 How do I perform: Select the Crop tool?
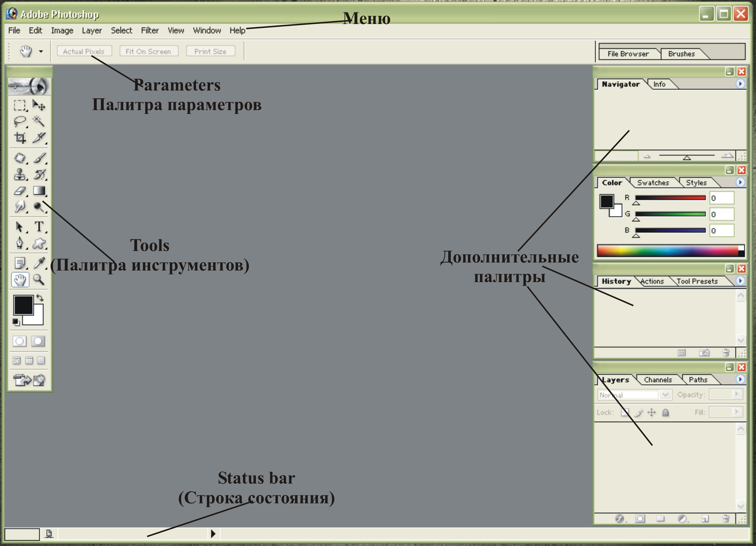[x=20, y=138]
